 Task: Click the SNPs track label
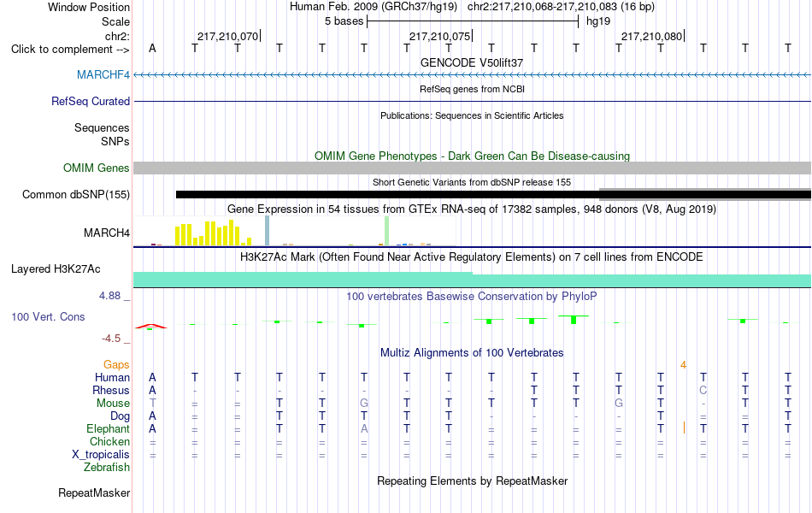click(x=115, y=141)
